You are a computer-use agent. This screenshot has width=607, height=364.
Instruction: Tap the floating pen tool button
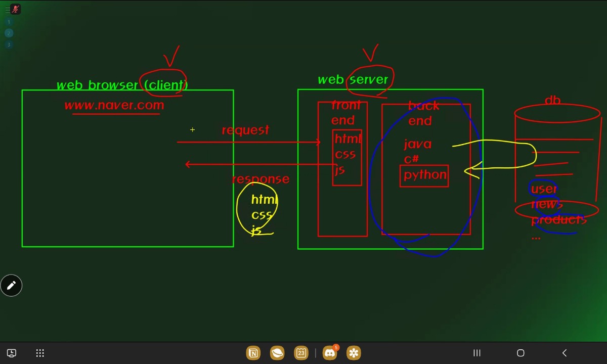pos(11,286)
